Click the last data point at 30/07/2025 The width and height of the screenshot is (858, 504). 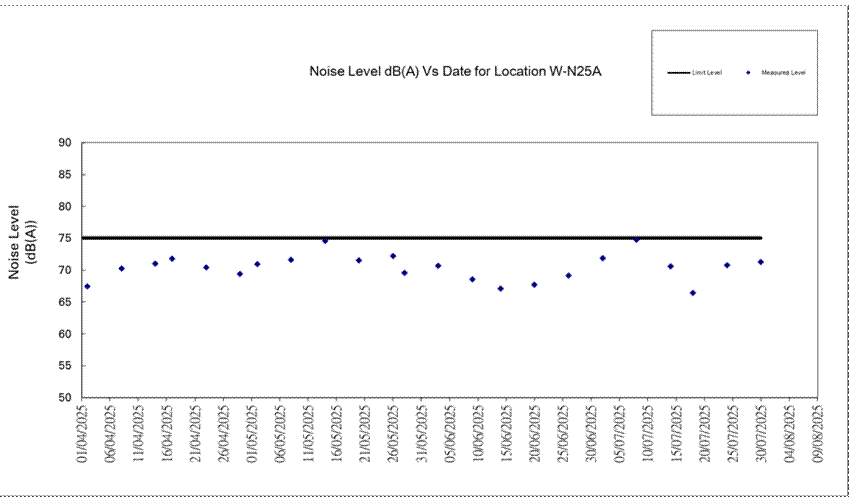coord(761,262)
